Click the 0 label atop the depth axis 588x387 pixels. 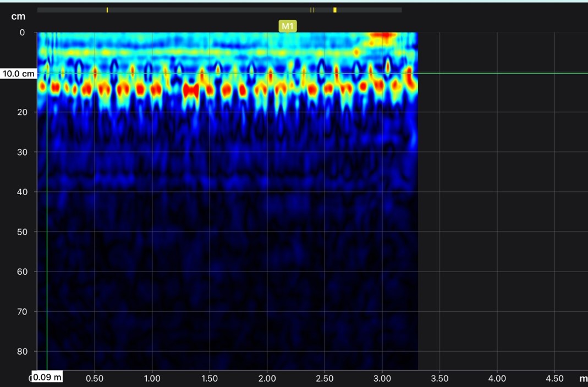coord(23,32)
